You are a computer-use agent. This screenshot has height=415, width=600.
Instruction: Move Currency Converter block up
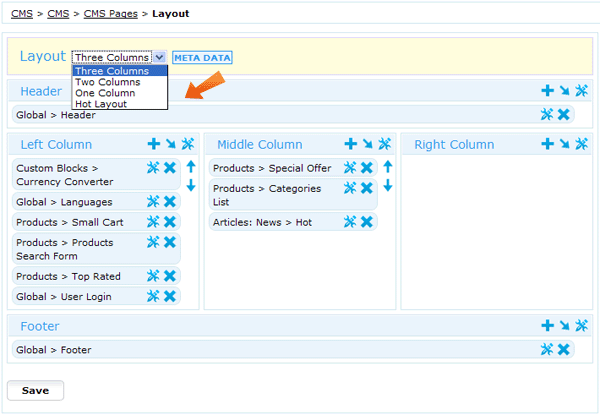(191, 166)
